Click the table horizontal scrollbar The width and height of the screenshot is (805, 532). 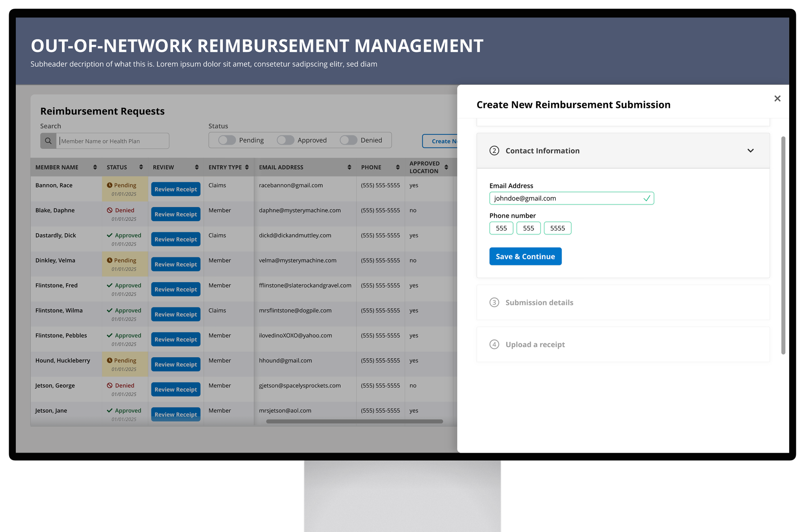point(355,422)
